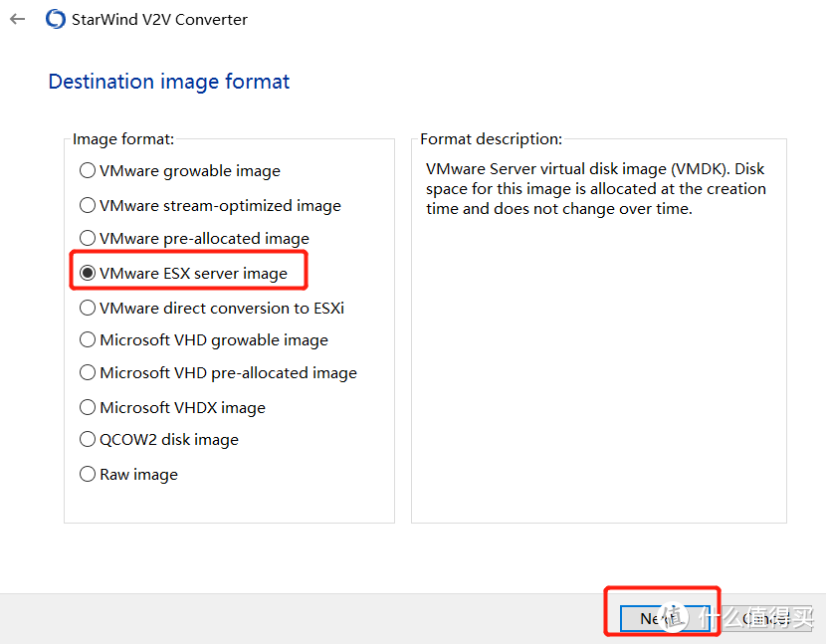Choose VMware stream-optimized image format

(88, 206)
